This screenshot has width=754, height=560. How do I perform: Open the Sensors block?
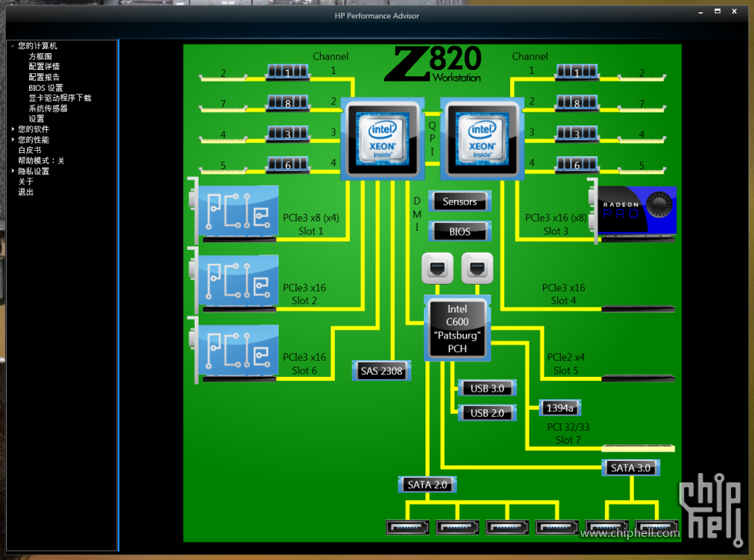coord(460,202)
